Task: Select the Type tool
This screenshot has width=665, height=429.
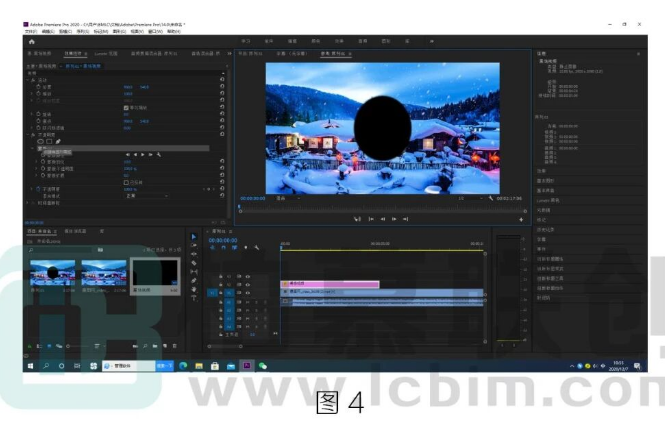Action: coord(194,298)
